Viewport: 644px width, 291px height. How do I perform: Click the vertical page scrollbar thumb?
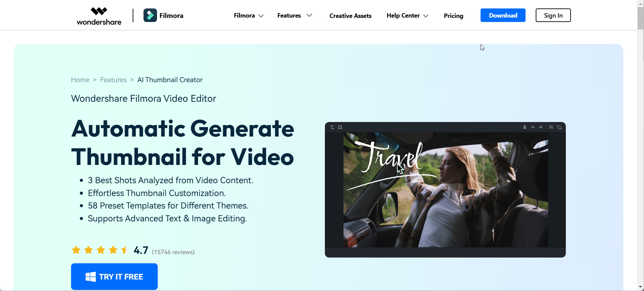click(640, 18)
